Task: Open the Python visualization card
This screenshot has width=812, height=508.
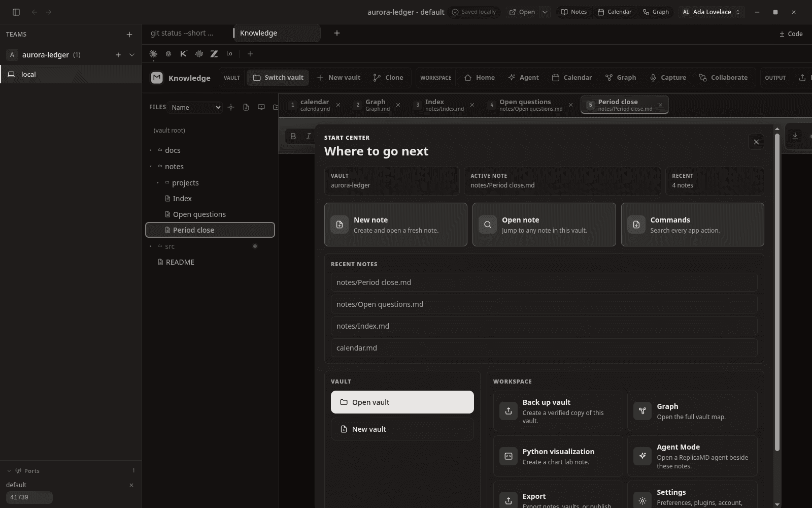Action: point(558,456)
